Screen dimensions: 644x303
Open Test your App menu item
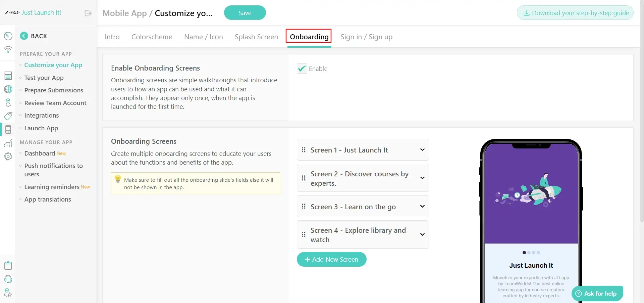44,78
